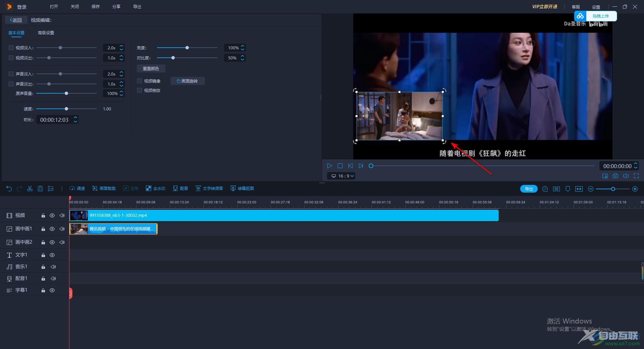Open the 保存 menu item
Viewport: 644px width, 349px height.
96,7
